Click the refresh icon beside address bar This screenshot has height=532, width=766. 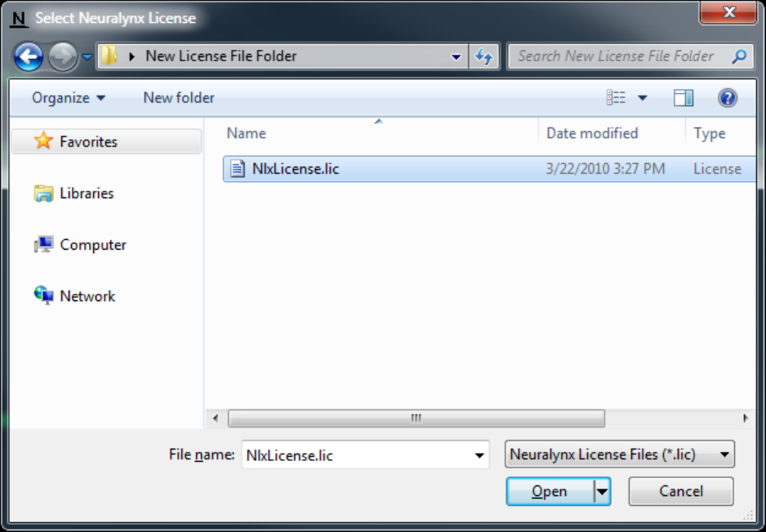pyautogui.click(x=483, y=56)
